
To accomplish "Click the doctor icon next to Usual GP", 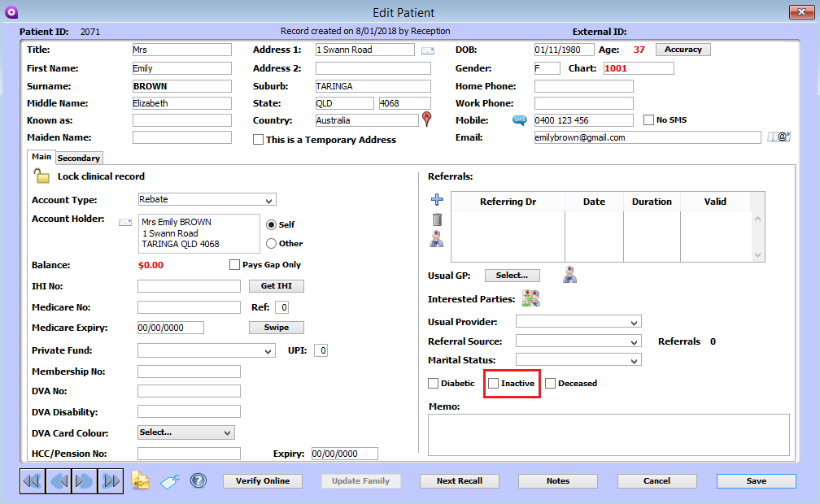I will pos(569,275).
